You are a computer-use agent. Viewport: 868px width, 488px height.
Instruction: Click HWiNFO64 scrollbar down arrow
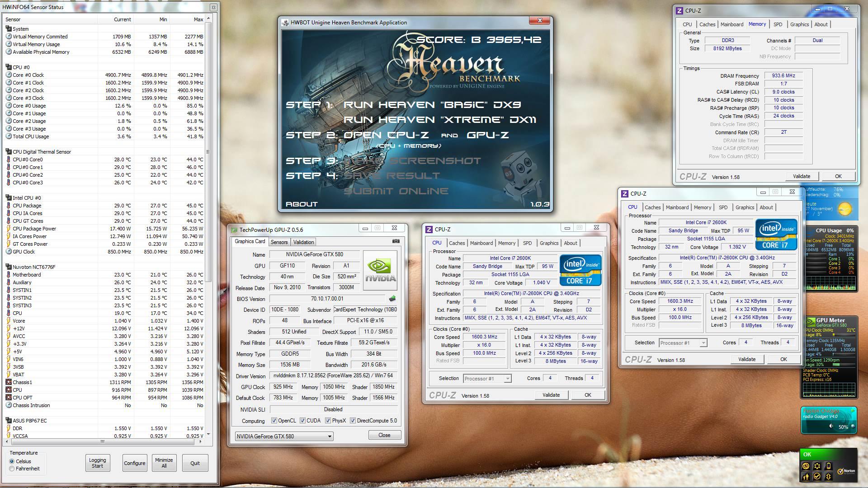click(208, 434)
